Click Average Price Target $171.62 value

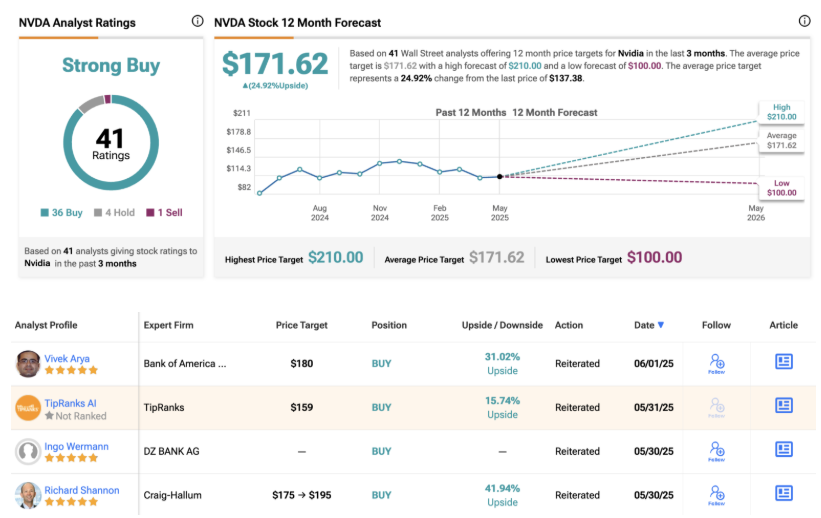coord(496,257)
